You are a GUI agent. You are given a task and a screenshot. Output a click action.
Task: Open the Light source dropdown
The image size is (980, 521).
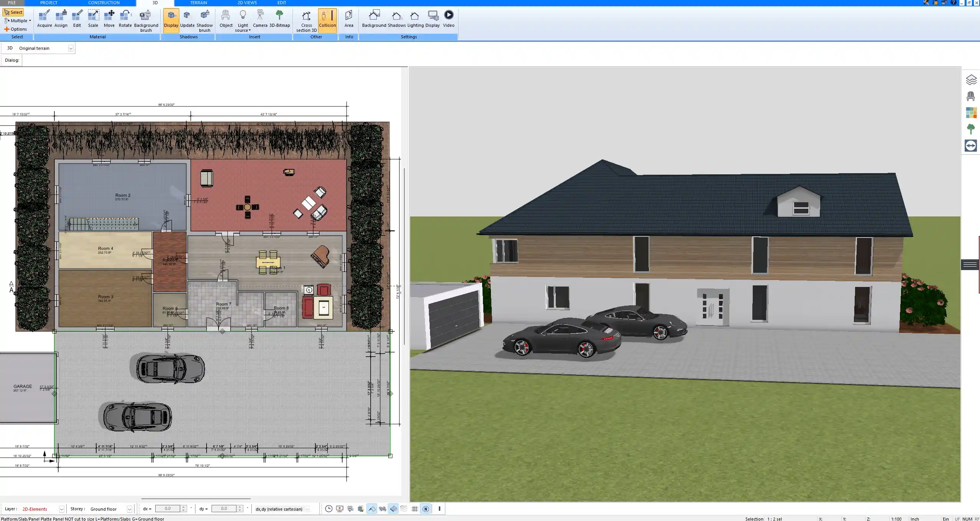[243, 21]
